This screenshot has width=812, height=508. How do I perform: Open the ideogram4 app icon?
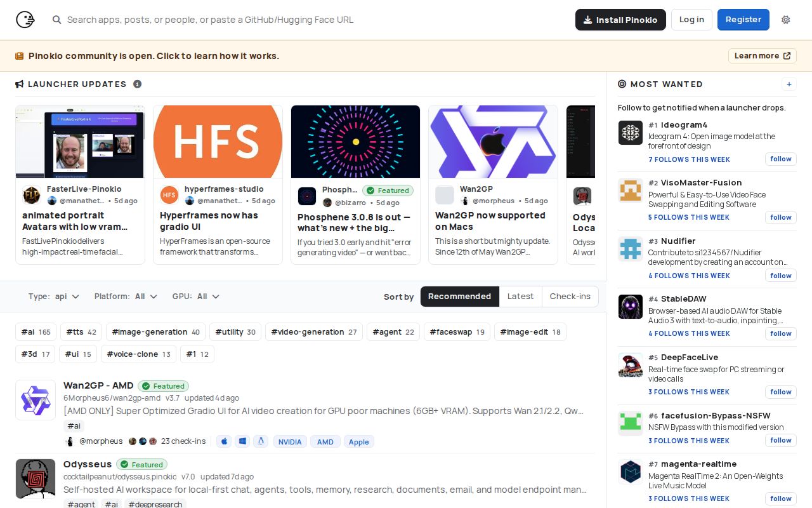(631, 132)
